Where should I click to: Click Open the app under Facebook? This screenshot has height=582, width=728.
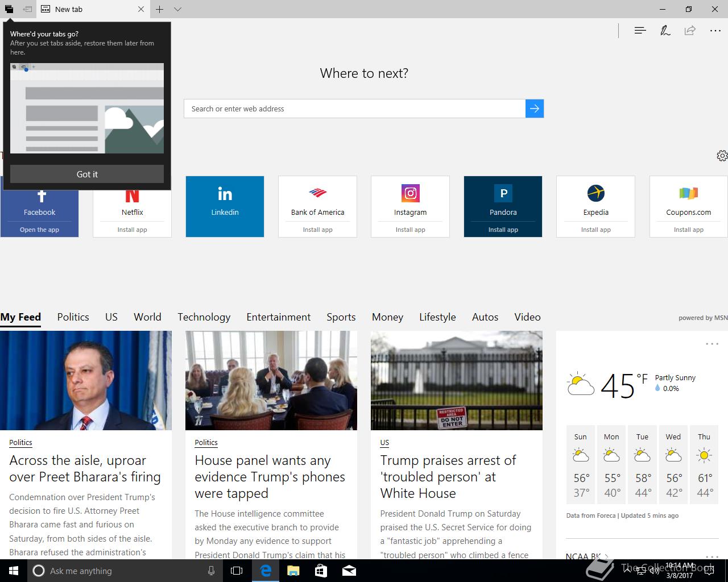pos(39,230)
